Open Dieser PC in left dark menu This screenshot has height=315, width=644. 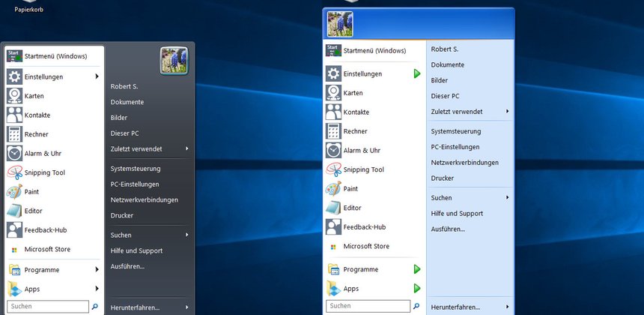(x=125, y=133)
